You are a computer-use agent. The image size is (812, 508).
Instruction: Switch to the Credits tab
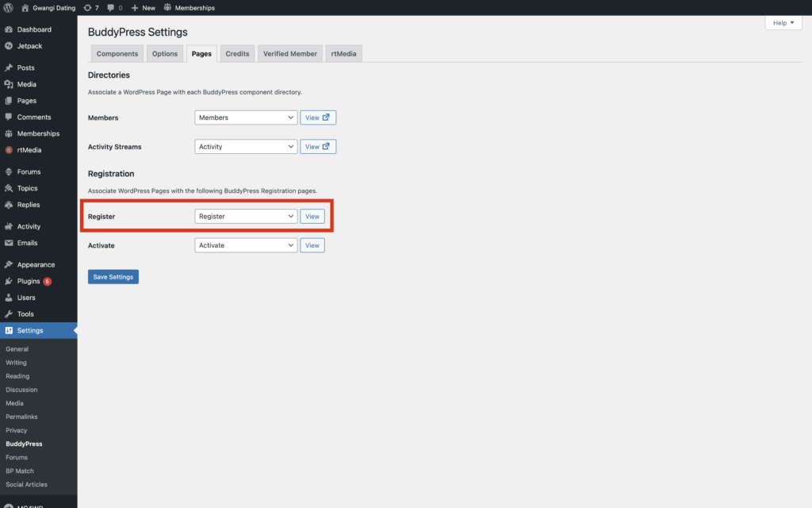[x=237, y=53]
